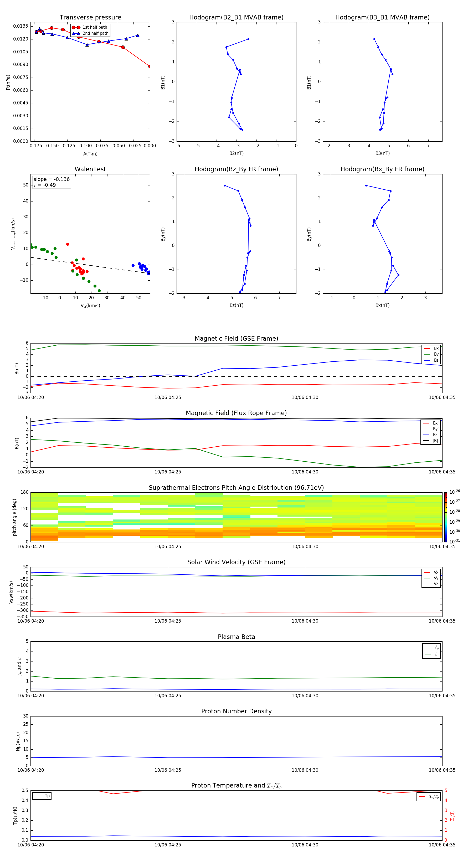Select the '2nd half path' legend entry
Viewport: 473px width, 868px height.
(90, 33)
